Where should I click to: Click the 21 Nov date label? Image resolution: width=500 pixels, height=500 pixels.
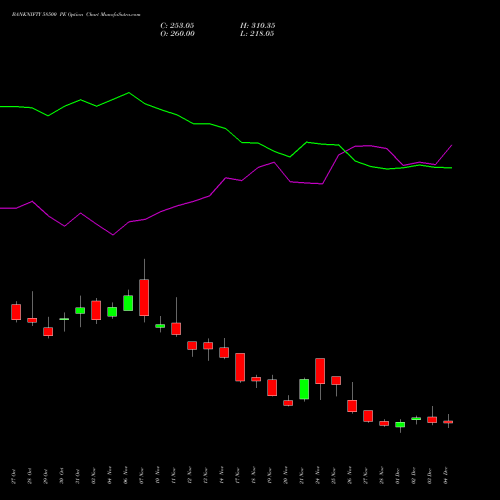[301, 476]
